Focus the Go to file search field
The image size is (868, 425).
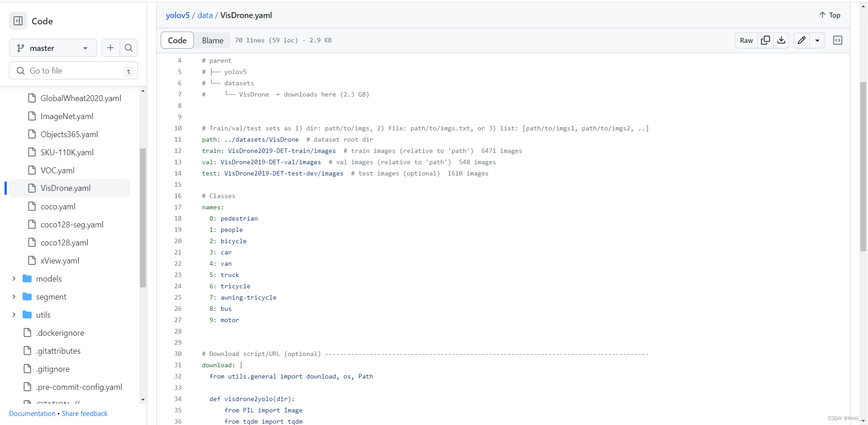[x=73, y=71]
